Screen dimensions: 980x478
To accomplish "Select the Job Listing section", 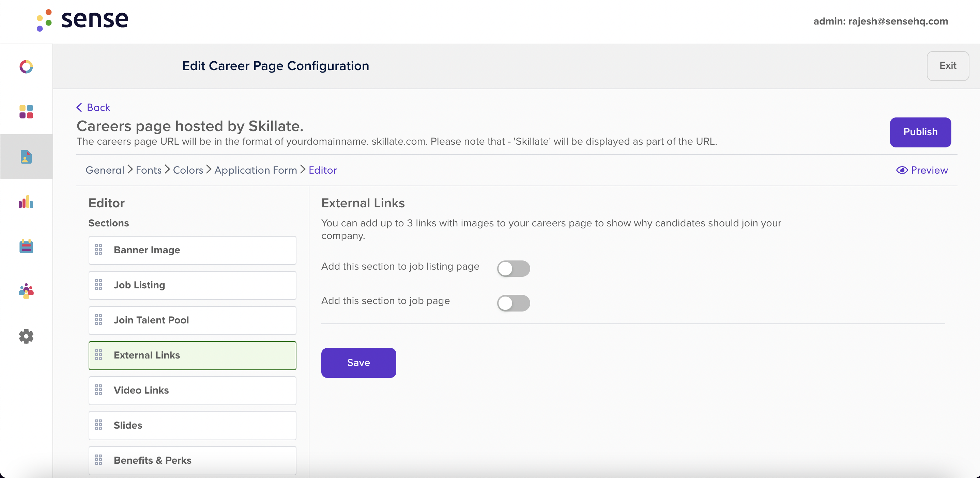I will [192, 285].
